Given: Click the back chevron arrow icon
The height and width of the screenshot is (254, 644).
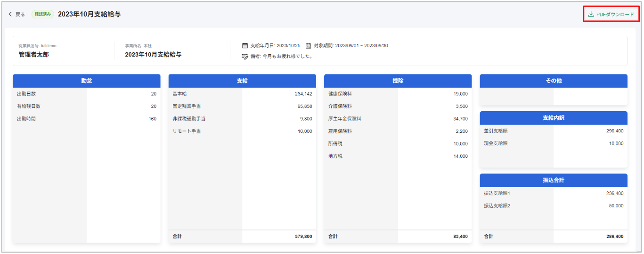Looking at the screenshot, I should [10, 14].
